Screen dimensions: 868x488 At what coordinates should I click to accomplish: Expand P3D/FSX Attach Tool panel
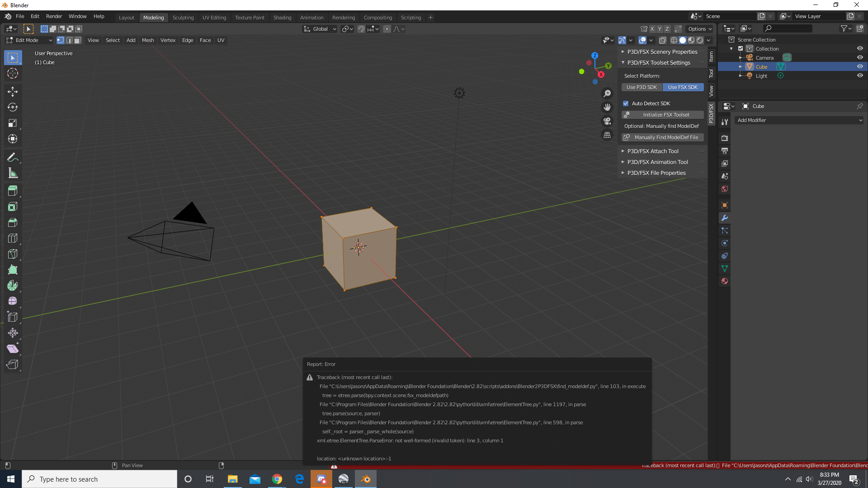coord(662,151)
